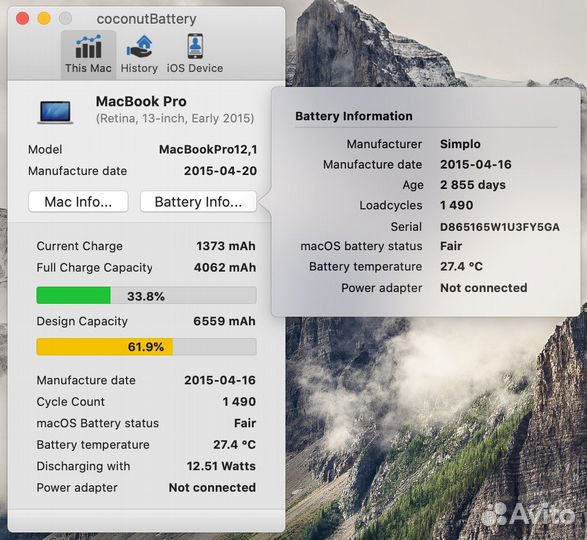Image resolution: width=587 pixels, height=540 pixels.
Task: Select Serial number D865165W1U3FY5GA
Action: pyautogui.click(x=500, y=227)
